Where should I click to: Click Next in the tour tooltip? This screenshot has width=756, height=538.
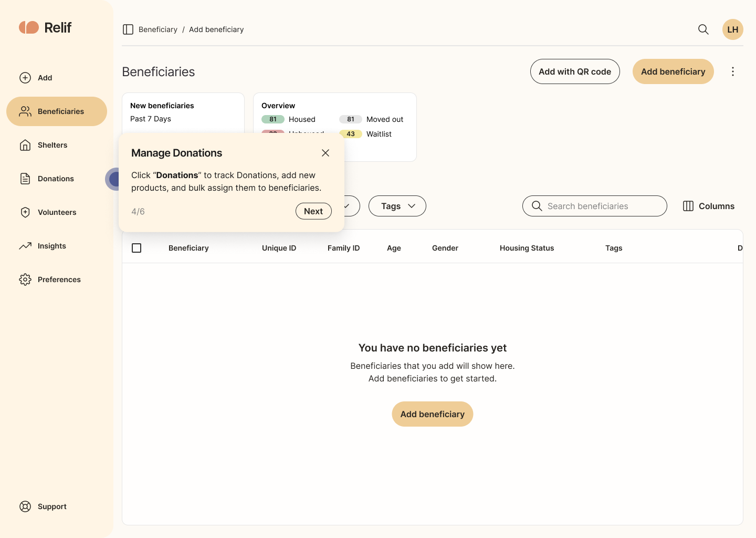click(x=313, y=211)
